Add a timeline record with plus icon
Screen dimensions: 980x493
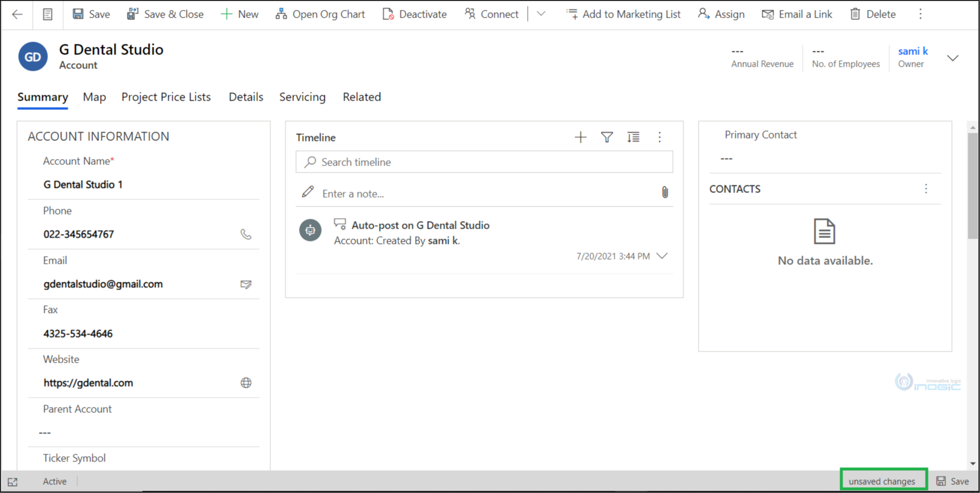580,137
